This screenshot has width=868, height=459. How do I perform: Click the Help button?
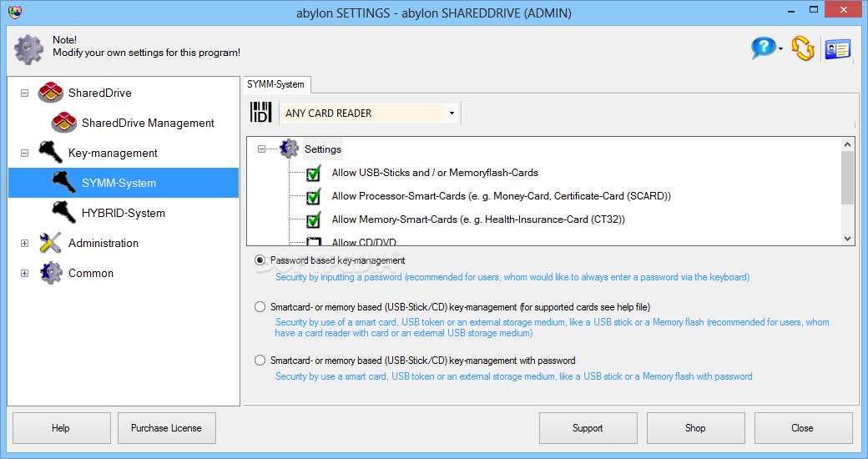point(62,428)
